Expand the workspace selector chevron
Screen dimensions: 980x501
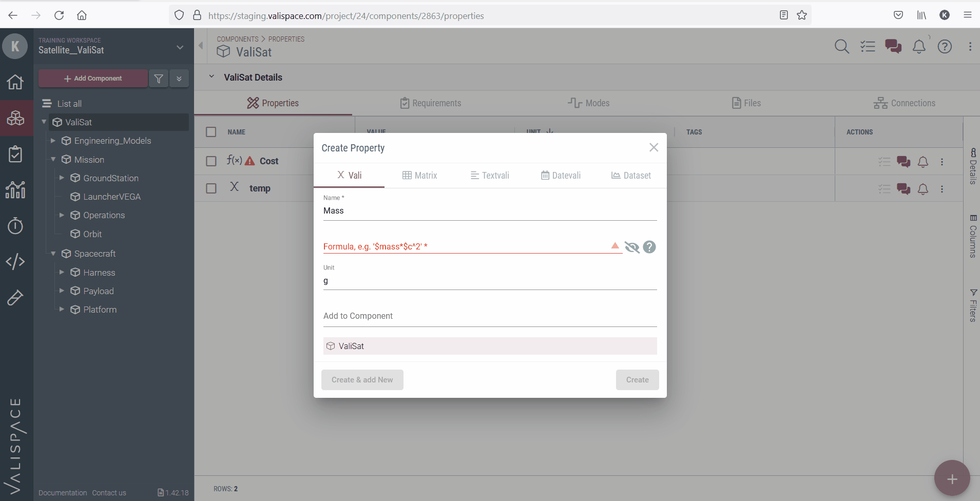180,47
